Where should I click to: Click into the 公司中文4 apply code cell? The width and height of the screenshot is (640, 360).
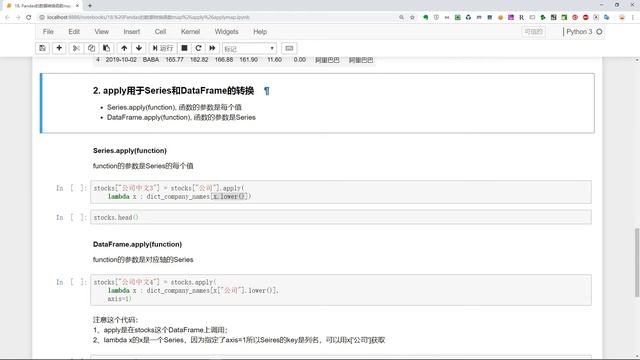[x=341, y=290]
